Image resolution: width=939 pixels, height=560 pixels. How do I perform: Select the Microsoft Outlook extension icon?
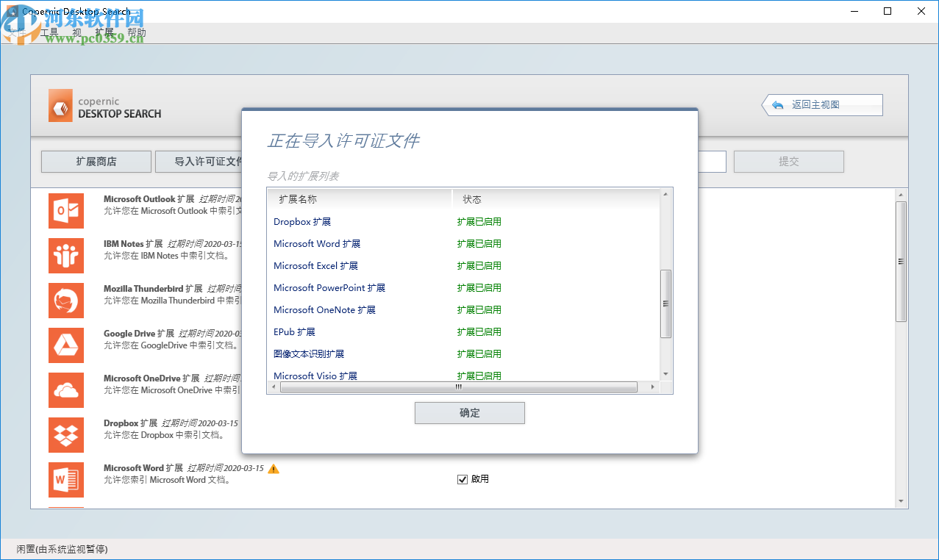point(65,210)
